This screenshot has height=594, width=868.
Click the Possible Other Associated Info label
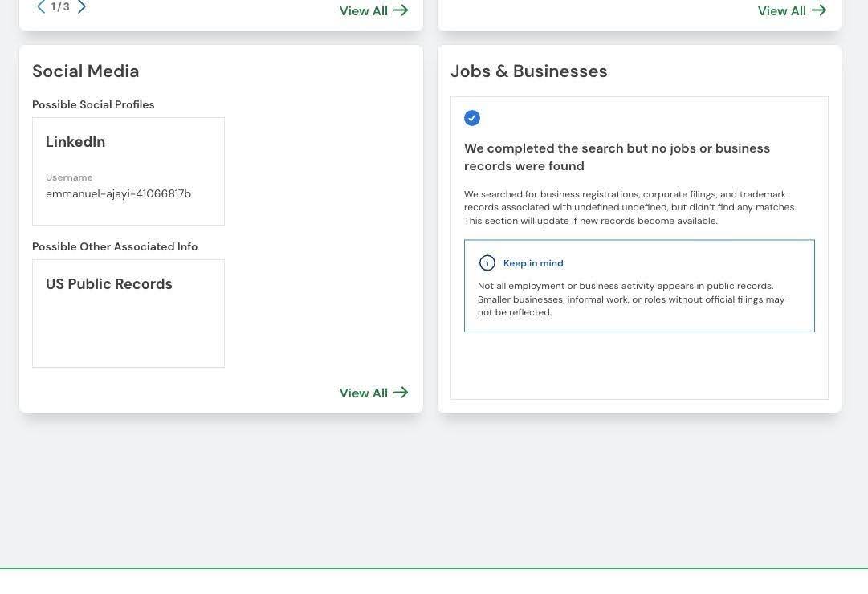pos(115,247)
